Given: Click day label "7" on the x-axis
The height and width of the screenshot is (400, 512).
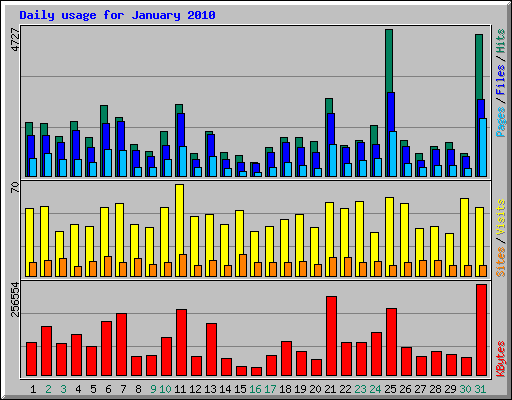Looking at the screenshot, I should pyautogui.click(x=123, y=389).
